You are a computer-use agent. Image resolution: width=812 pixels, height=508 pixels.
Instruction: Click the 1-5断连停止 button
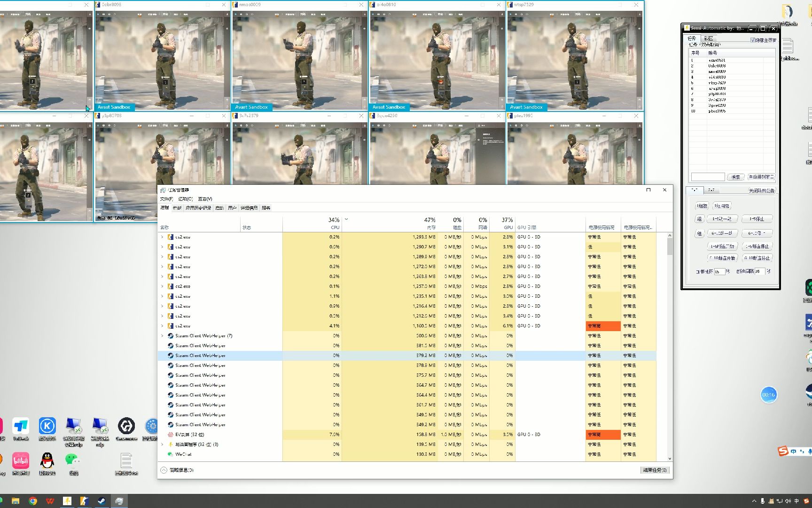(x=757, y=246)
